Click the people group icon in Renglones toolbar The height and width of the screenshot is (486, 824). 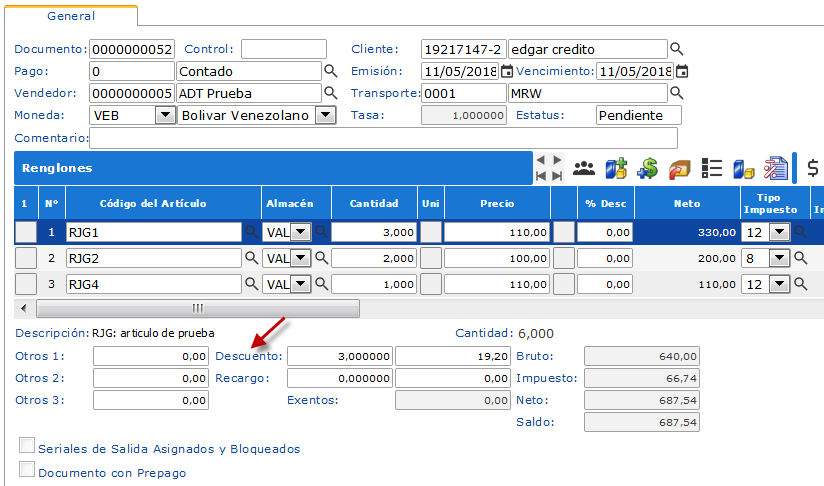pyautogui.click(x=584, y=168)
